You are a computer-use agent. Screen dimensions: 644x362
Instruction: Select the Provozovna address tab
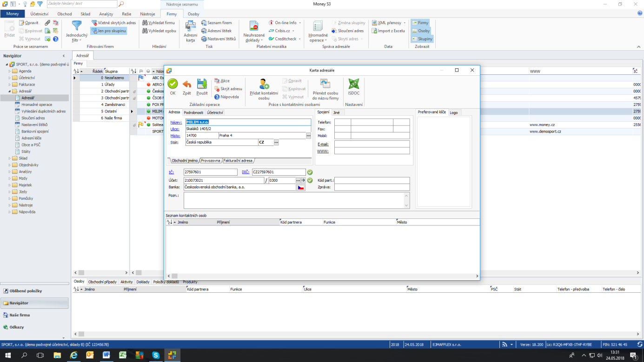tap(211, 161)
